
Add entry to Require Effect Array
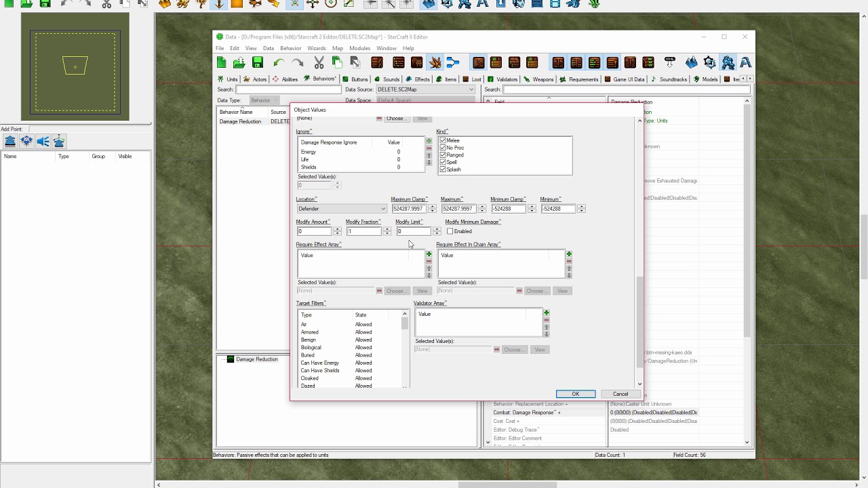pyautogui.click(x=429, y=254)
